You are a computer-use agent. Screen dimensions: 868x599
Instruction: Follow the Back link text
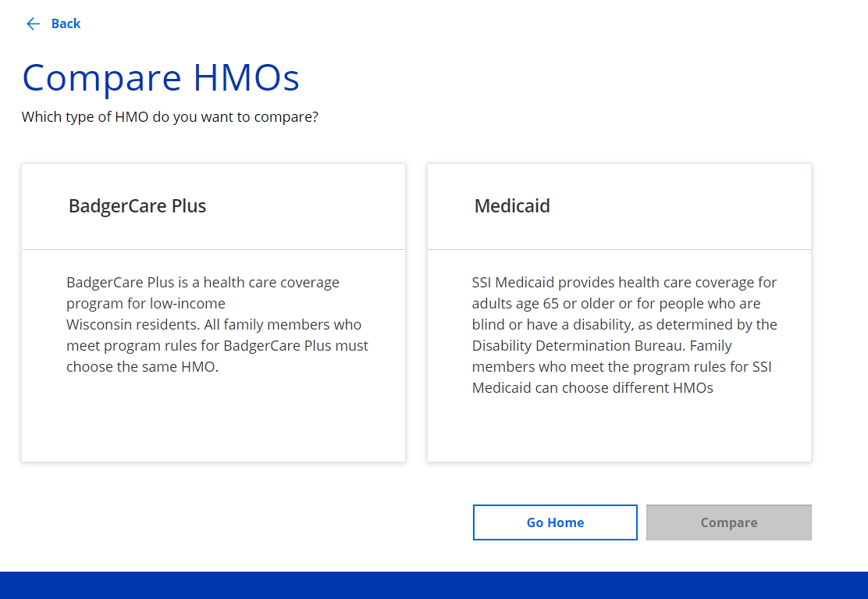(x=66, y=24)
